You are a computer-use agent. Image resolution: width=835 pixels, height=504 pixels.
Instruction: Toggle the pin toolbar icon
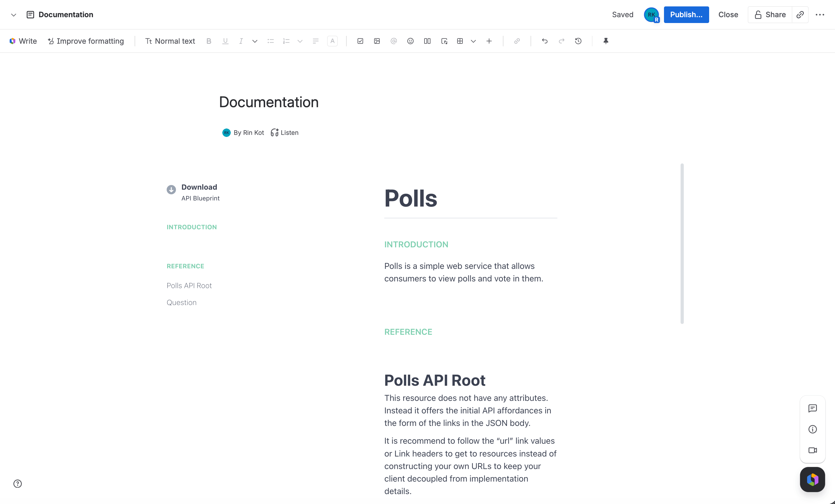[x=606, y=41]
